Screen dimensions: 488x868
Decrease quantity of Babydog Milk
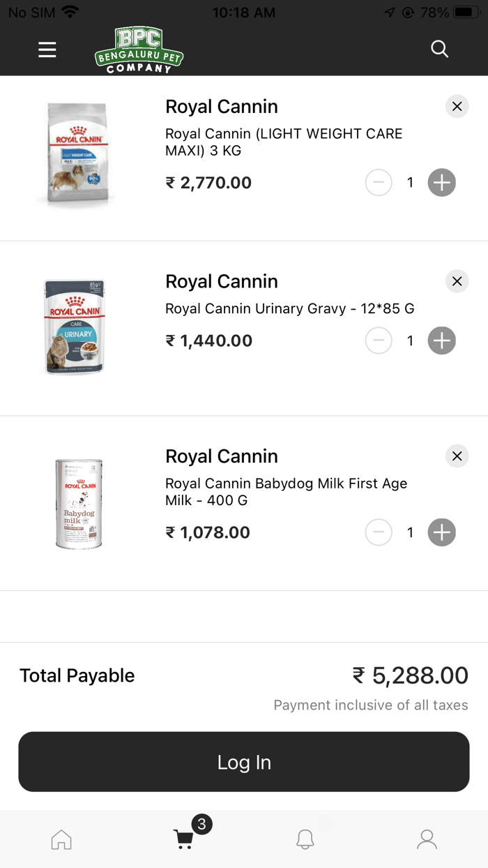click(x=379, y=532)
